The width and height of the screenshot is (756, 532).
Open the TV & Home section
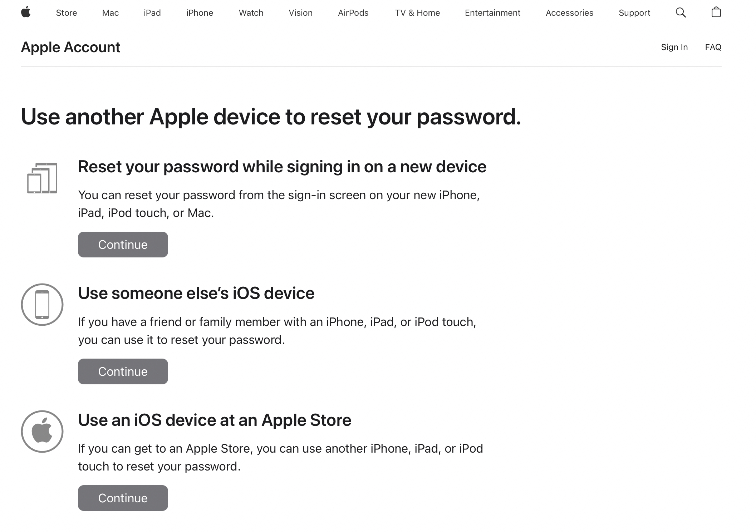[x=417, y=13]
